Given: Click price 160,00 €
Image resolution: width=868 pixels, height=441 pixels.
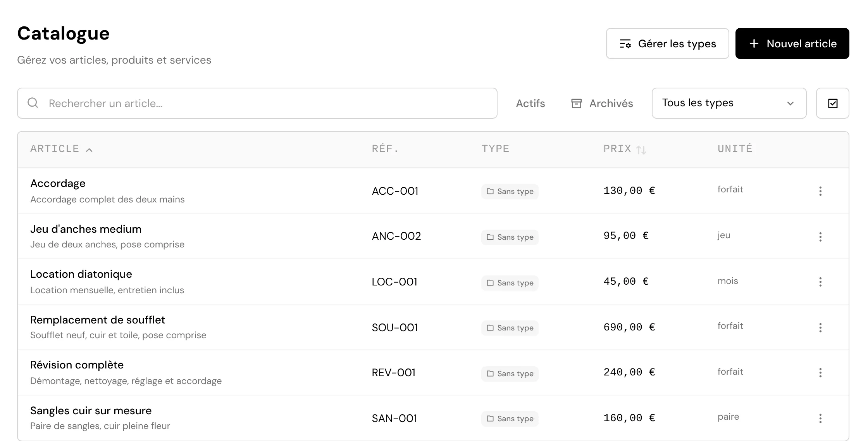Looking at the screenshot, I should [629, 418].
